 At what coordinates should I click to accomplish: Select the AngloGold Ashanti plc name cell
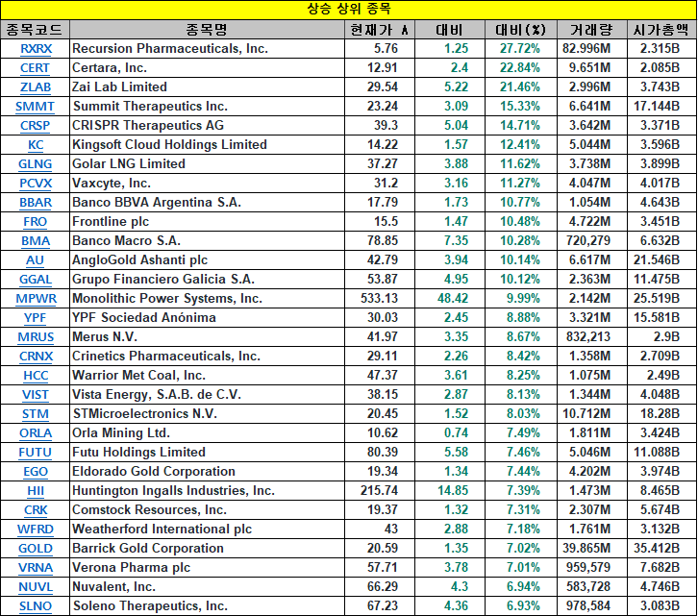(x=207, y=259)
